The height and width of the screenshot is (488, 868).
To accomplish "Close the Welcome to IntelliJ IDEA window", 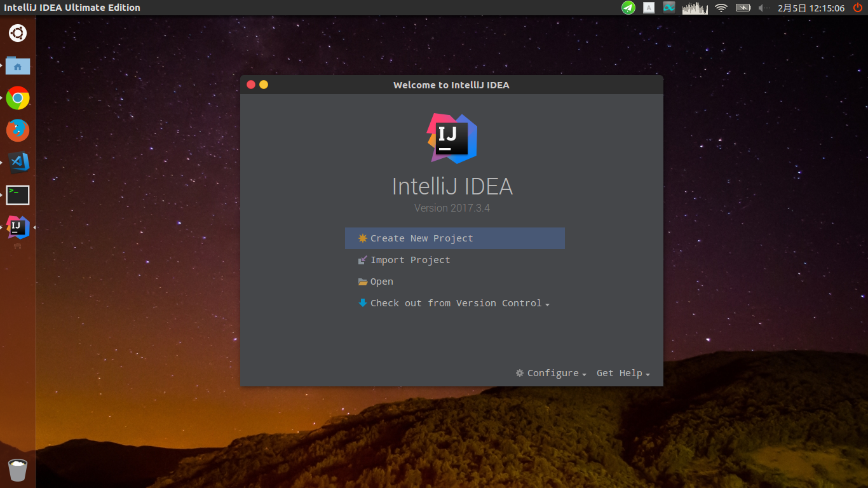I will [251, 85].
